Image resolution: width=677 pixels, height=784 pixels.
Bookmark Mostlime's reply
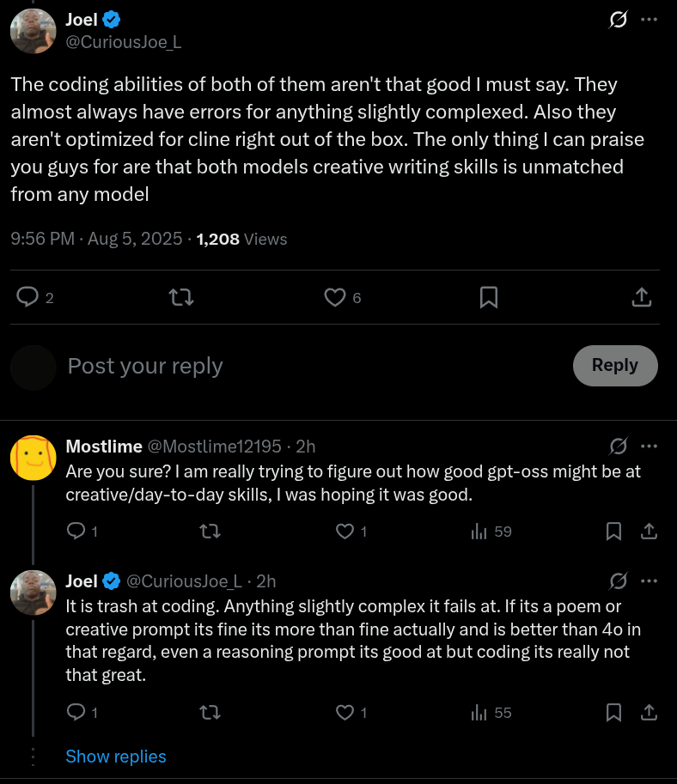pyautogui.click(x=613, y=532)
